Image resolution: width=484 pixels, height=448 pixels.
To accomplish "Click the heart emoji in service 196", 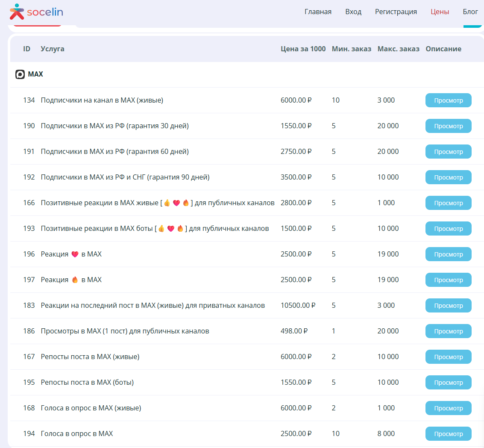I will pyautogui.click(x=75, y=254).
